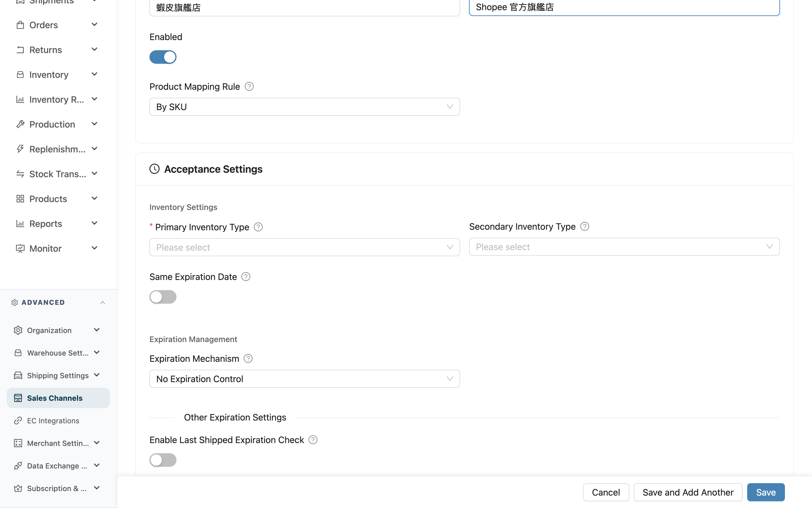The width and height of the screenshot is (812, 508).
Task: Click the EC Integrations link icon
Action: point(18,421)
